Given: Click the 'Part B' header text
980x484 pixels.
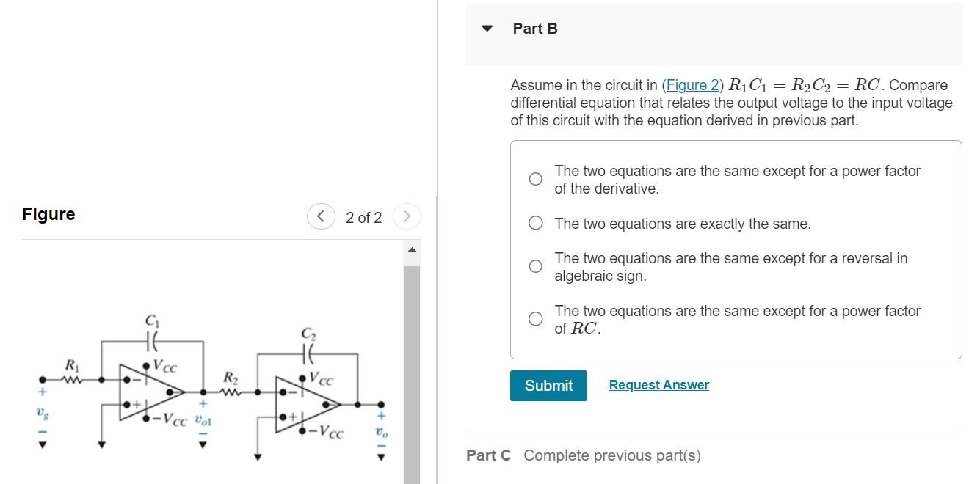Looking at the screenshot, I should point(535,29).
